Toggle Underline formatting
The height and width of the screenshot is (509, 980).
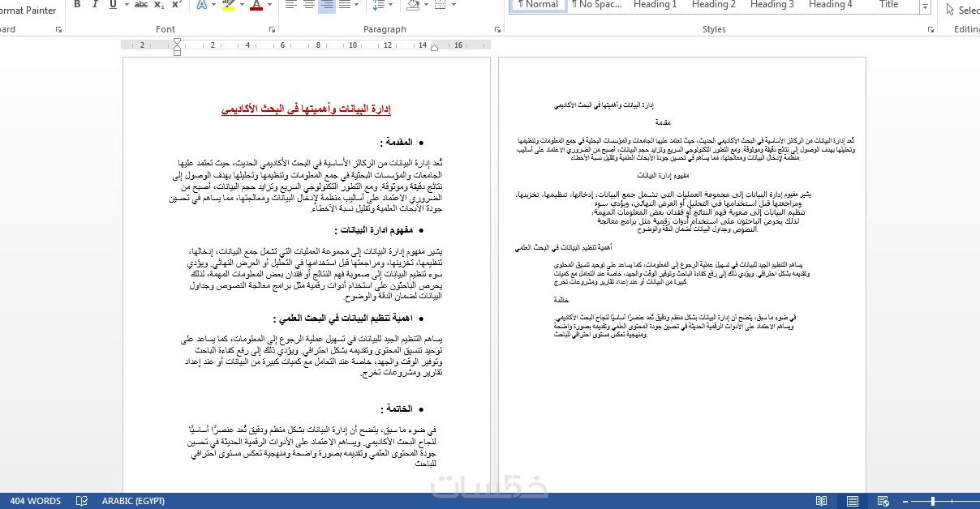[x=113, y=5]
